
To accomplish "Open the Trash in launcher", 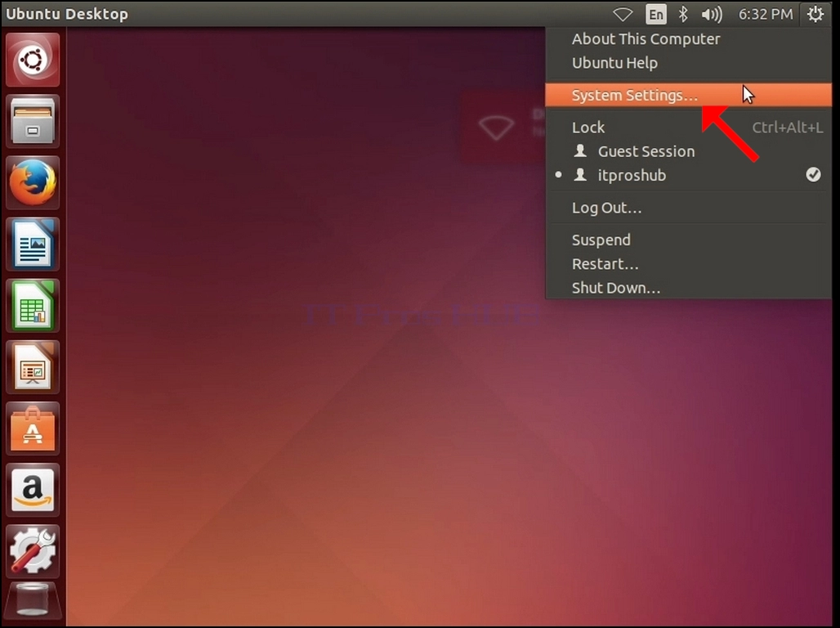I will [33, 601].
